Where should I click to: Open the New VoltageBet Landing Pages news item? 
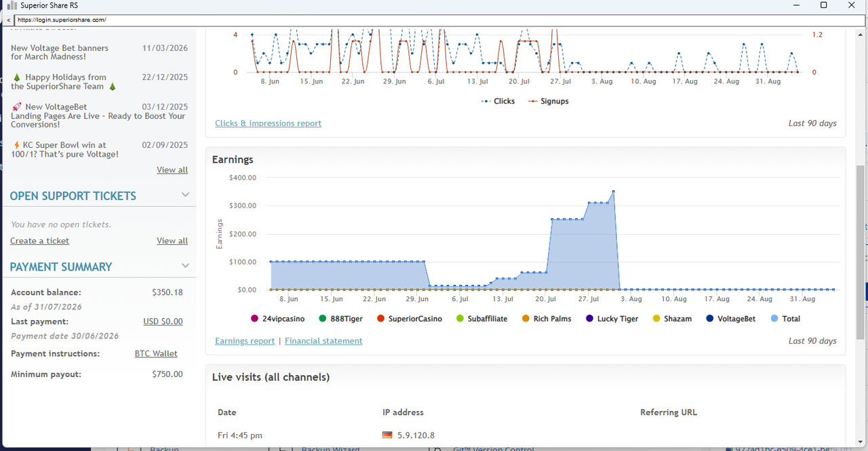pos(98,115)
